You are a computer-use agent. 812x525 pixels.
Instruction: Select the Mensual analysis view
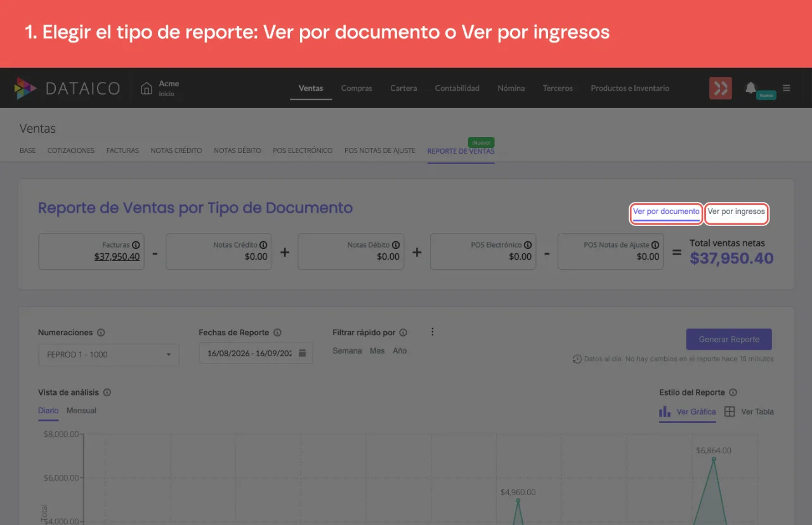click(81, 411)
